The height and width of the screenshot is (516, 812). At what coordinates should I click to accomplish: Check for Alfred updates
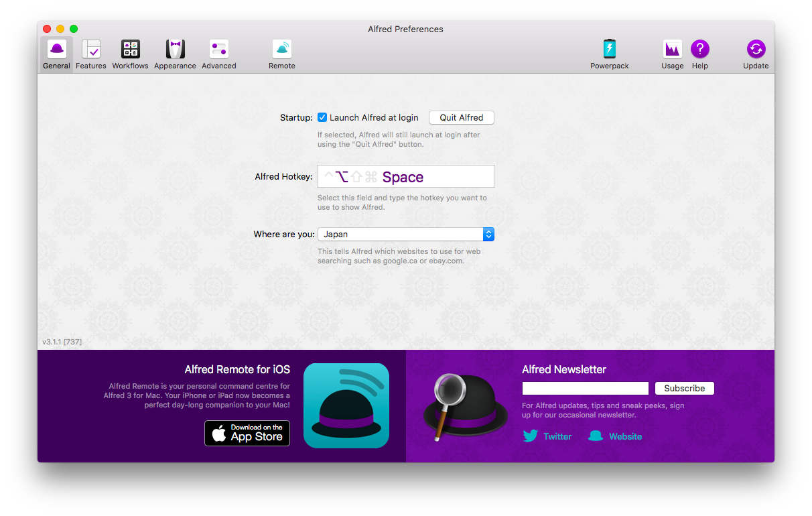[x=756, y=54]
